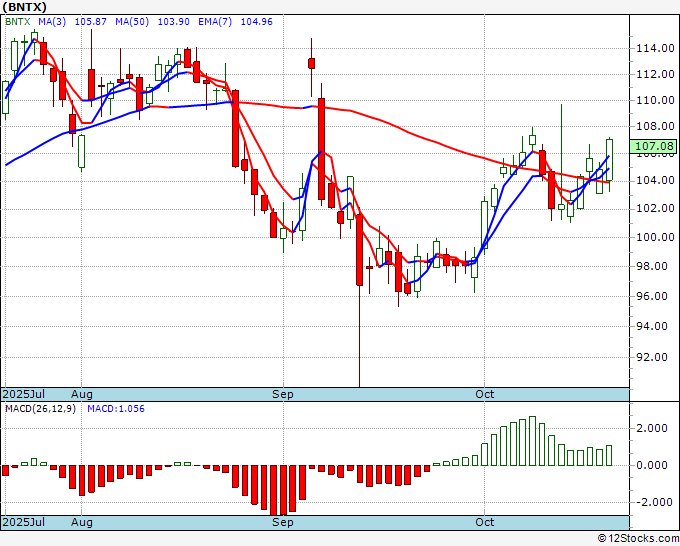The image size is (680, 546).
Task: Click the 103.90 MA(50) value
Action: pos(173,21)
